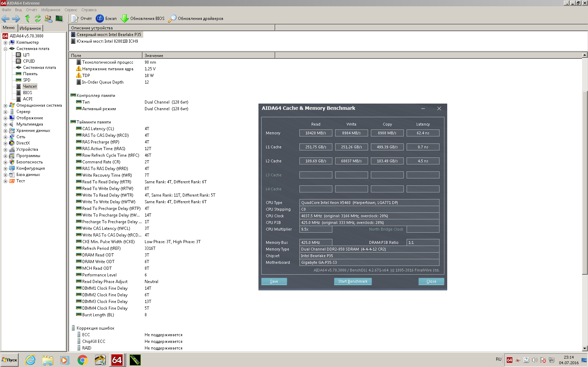Launch Internet Explorer from the taskbar
The height and width of the screenshot is (367, 588).
(30, 360)
